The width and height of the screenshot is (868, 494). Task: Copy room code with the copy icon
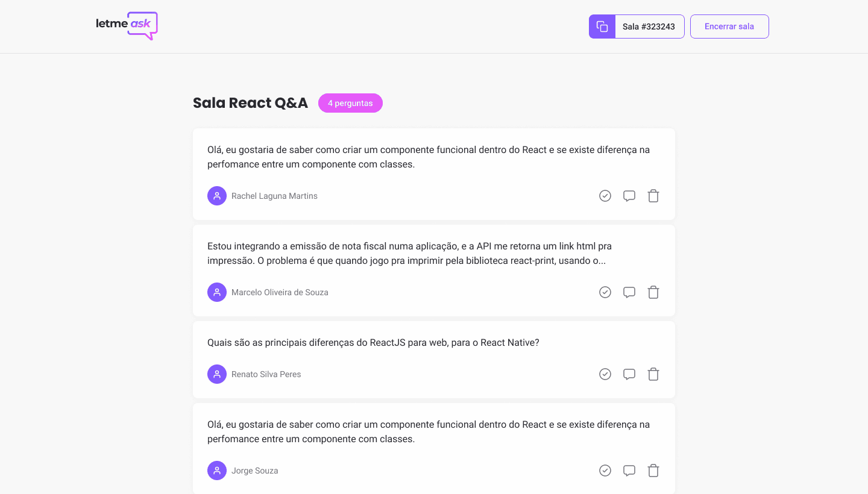pos(602,27)
